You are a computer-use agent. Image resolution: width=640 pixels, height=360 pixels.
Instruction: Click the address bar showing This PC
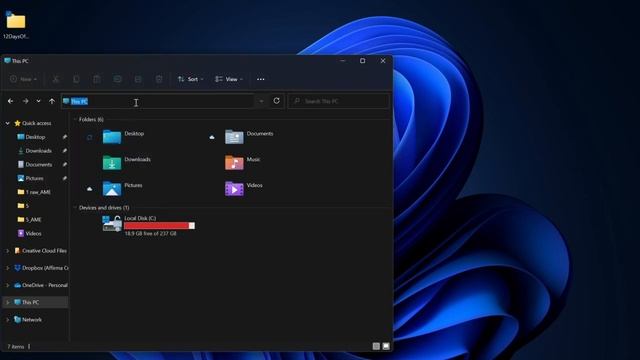(158, 101)
